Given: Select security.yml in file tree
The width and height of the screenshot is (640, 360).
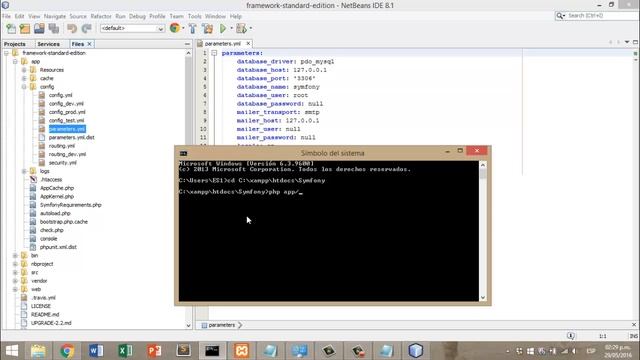Looking at the screenshot, I should click(62, 162).
